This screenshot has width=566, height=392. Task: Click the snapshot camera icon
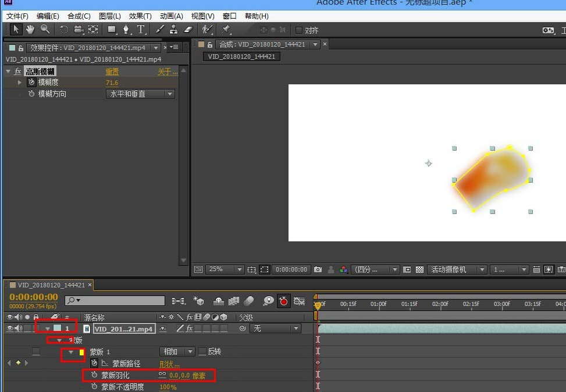pyautogui.click(x=318, y=270)
